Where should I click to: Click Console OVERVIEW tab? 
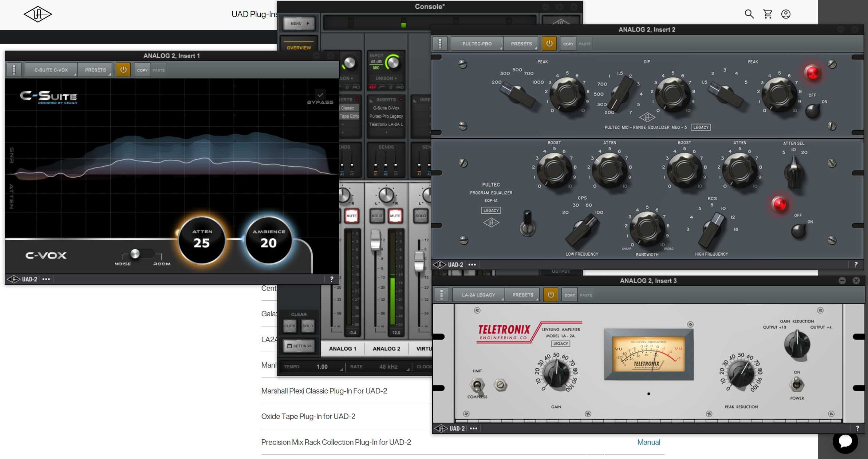tap(299, 47)
